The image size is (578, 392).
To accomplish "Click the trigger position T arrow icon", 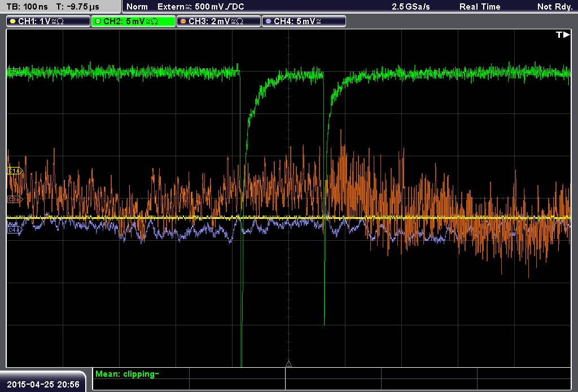I will coord(563,34).
